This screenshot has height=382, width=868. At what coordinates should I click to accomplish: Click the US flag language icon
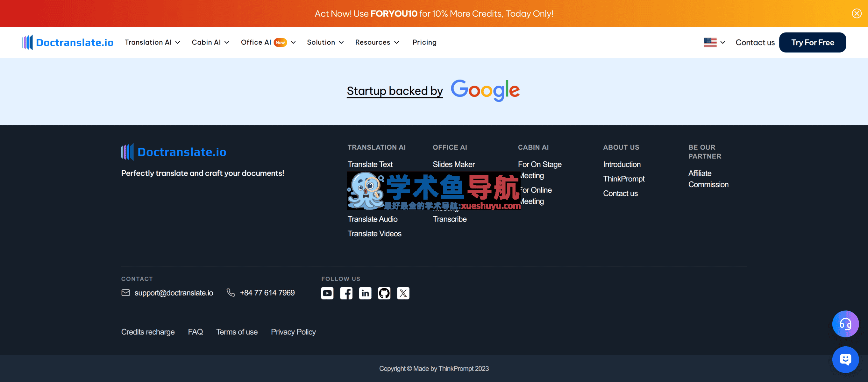click(710, 42)
